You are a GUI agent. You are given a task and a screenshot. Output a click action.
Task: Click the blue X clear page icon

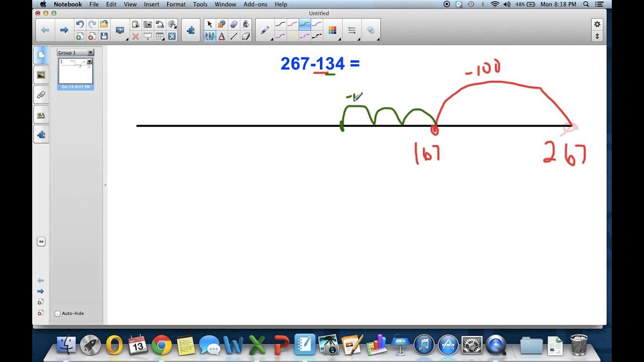(172, 36)
